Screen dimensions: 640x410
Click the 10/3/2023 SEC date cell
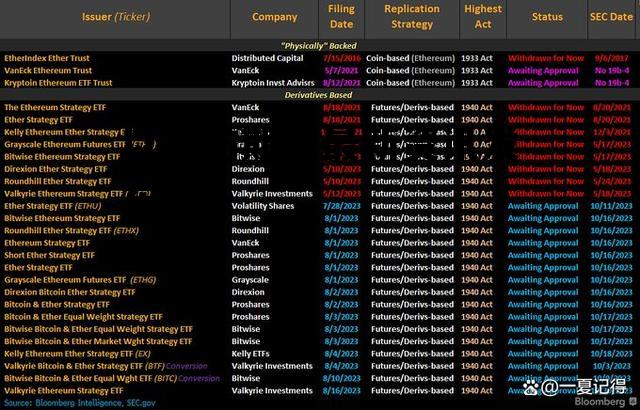(611, 366)
